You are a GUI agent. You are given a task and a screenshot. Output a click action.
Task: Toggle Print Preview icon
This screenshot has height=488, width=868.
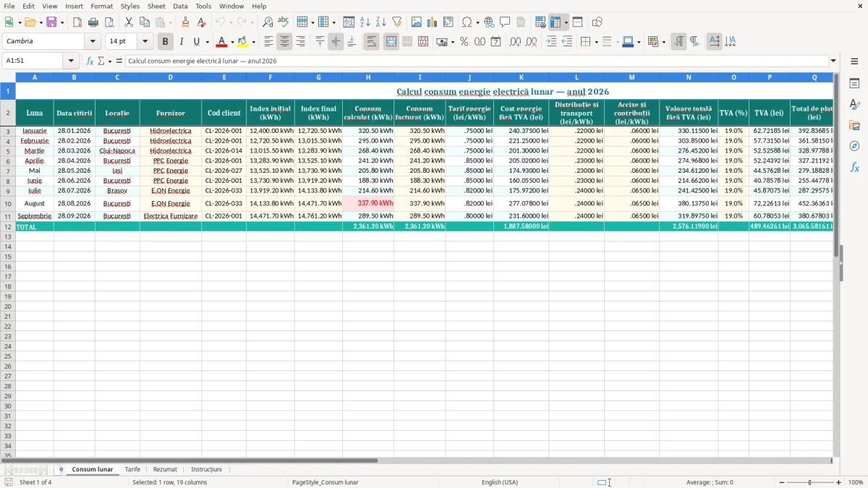(109, 22)
